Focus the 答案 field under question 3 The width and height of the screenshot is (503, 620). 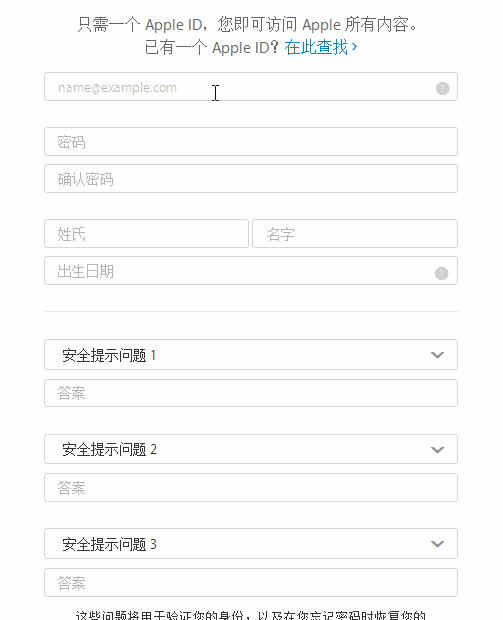point(251,583)
